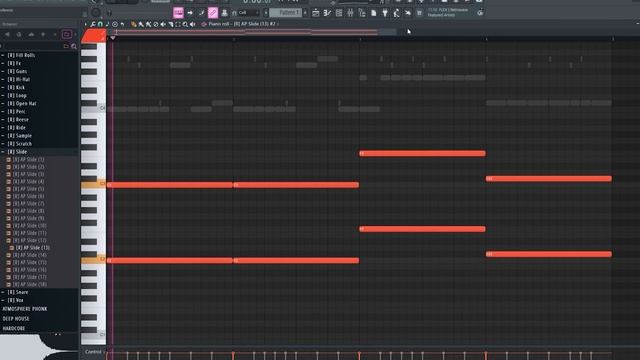
Task: Open the Mixer view button
Action: 350,13
